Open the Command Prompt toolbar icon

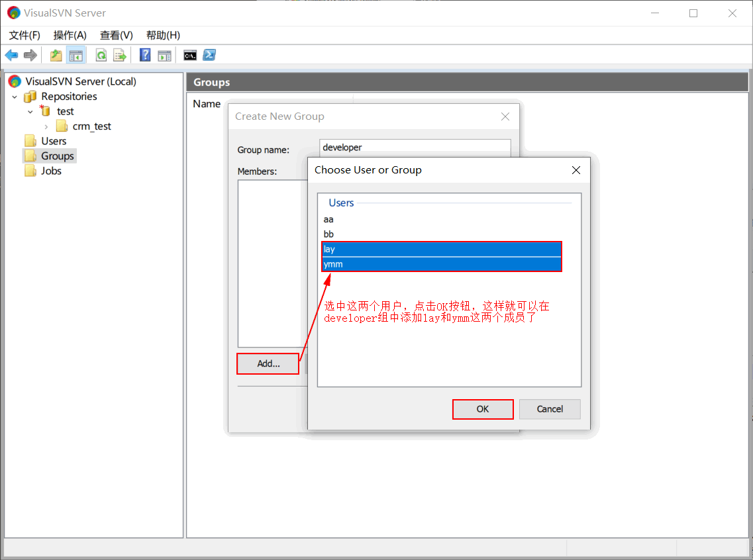click(190, 55)
